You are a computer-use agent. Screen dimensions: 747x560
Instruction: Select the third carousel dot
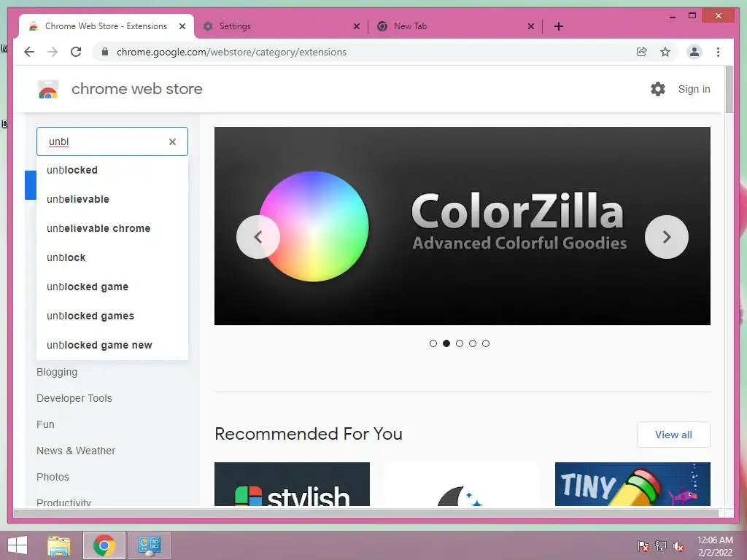[x=460, y=343]
